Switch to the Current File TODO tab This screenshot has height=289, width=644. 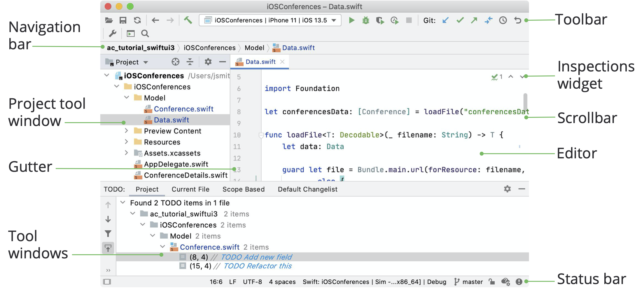click(x=190, y=189)
